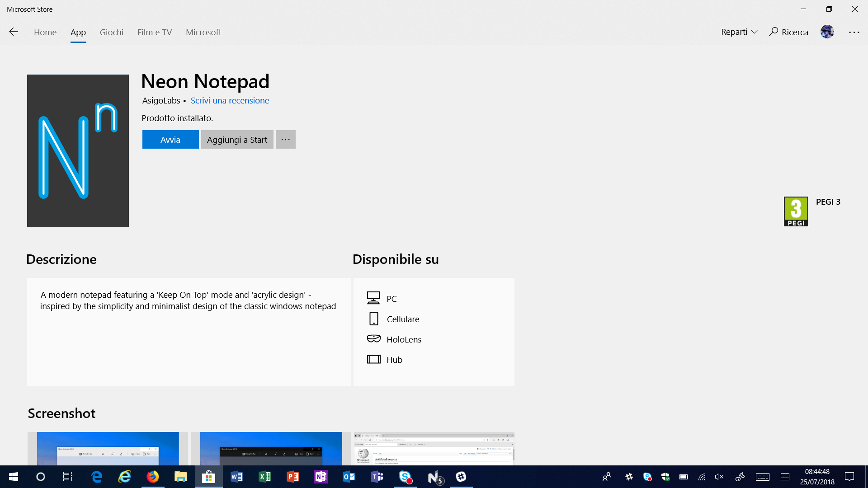
Task: Expand the Reparti dropdown
Action: [739, 32]
